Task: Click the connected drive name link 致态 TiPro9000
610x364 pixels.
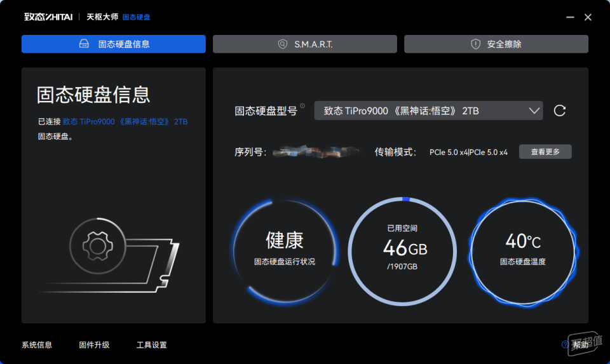Action: coord(125,122)
